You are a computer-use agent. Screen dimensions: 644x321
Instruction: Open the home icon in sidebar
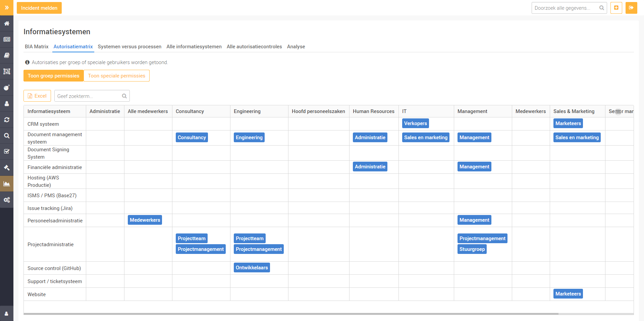click(x=7, y=23)
